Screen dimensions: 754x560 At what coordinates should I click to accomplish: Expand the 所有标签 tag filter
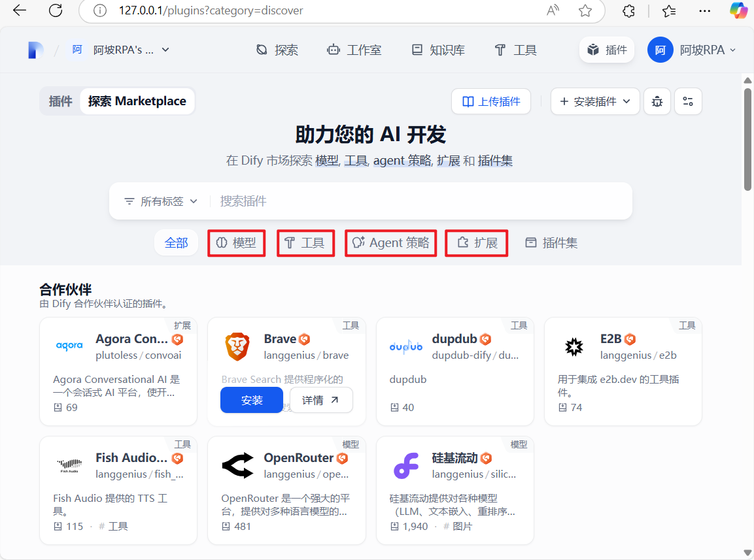point(161,201)
